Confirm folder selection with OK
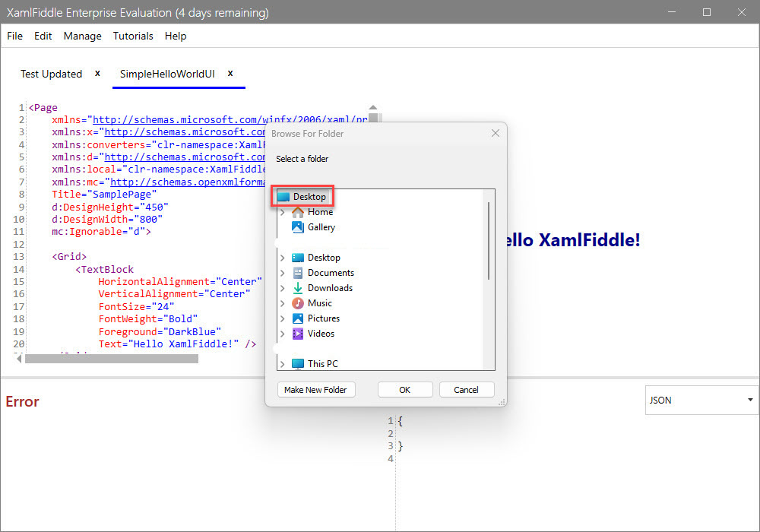 tap(405, 390)
